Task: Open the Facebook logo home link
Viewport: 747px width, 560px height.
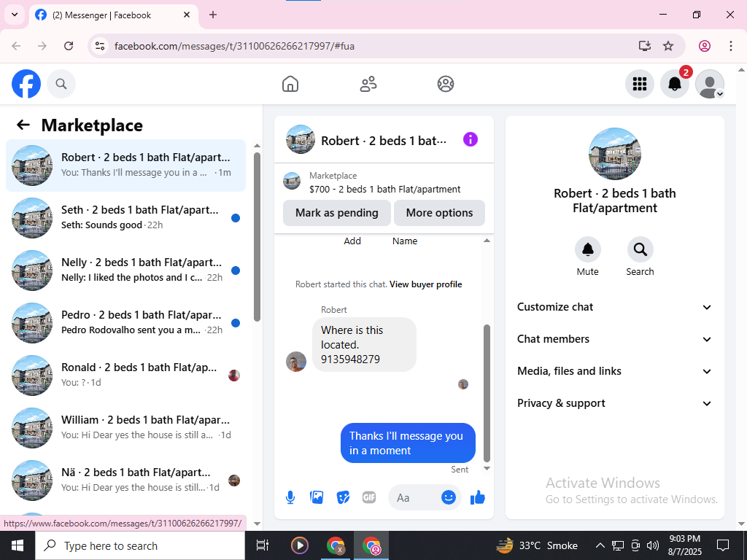Action: [26, 84]
